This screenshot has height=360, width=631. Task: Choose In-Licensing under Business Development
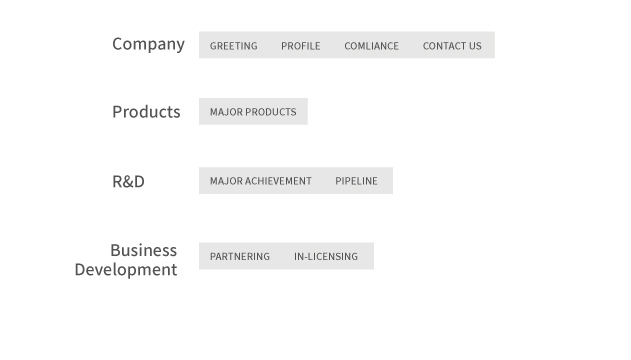coord(326,256)
